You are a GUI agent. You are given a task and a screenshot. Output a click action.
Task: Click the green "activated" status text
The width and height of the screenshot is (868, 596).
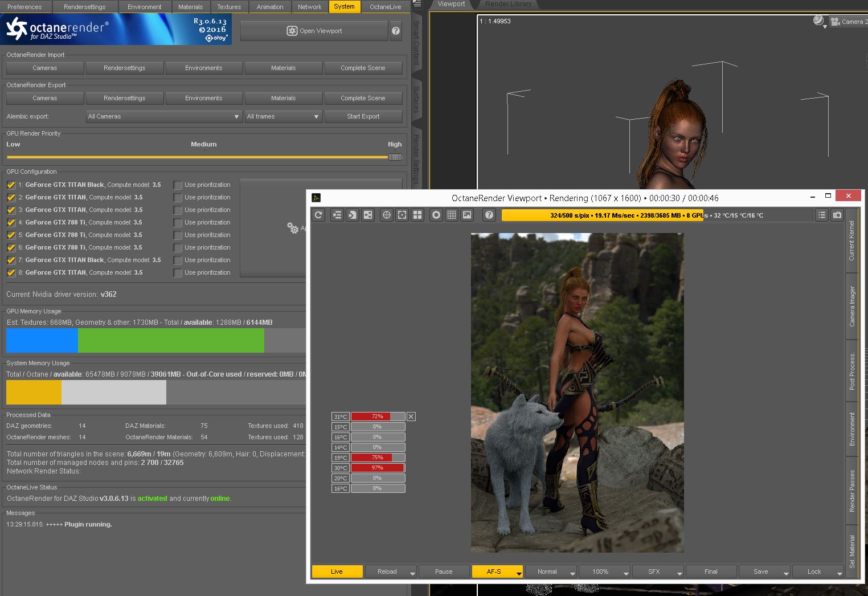tap(152, 499)
